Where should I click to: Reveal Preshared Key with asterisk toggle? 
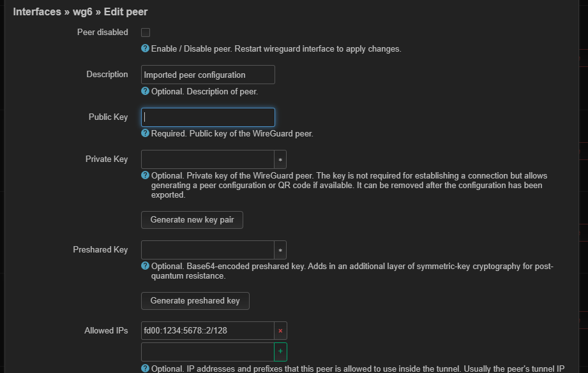click(280, 250)
